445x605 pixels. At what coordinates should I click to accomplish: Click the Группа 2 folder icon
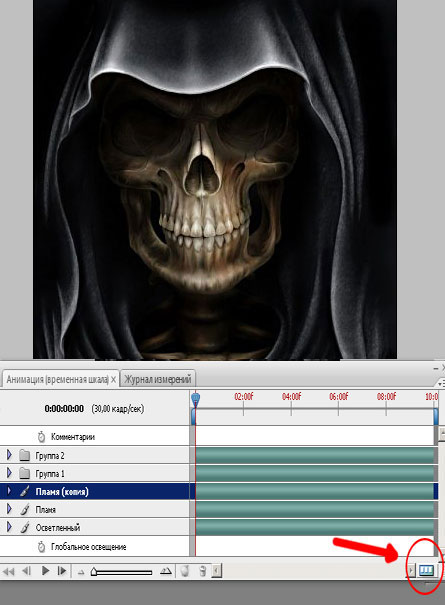(25, 455)
